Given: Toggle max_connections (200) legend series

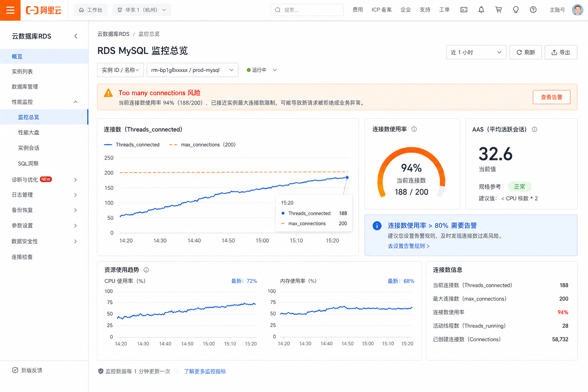Looking at the screenshot, I should click(202, 145).
